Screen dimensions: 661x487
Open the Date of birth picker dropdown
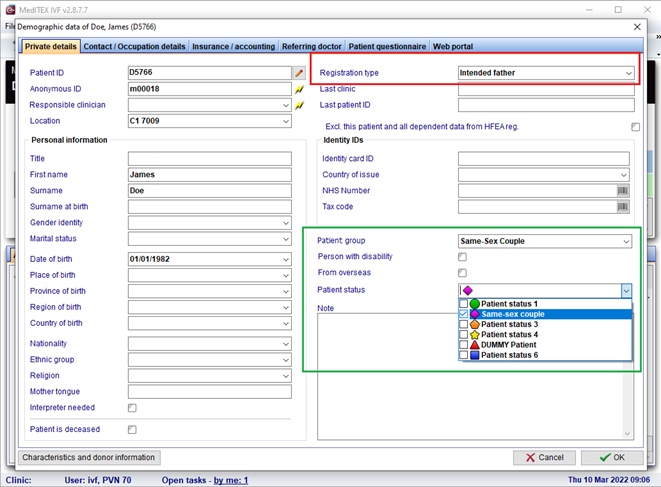[x=286, y=259]
